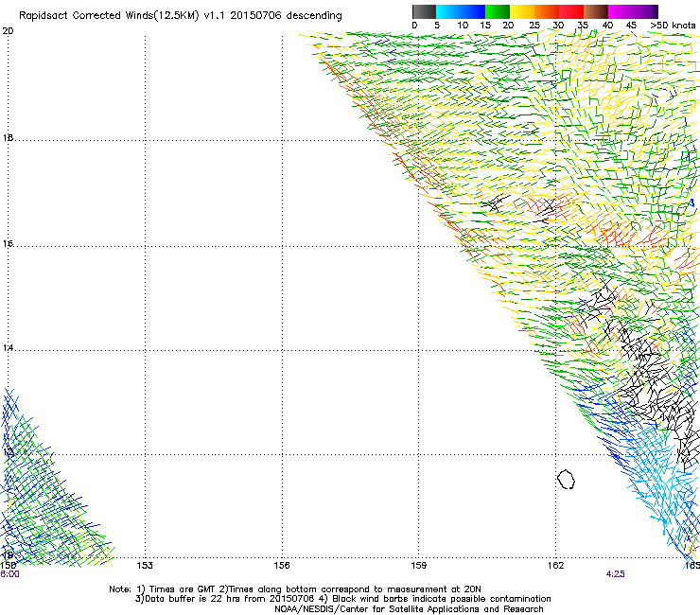
Task: Click the gray 0-5 knots legend swatch
Action: point(424,11)
